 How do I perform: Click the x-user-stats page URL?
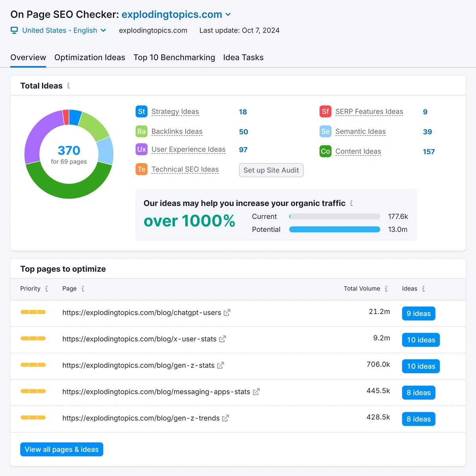click(x=139, y=339)
